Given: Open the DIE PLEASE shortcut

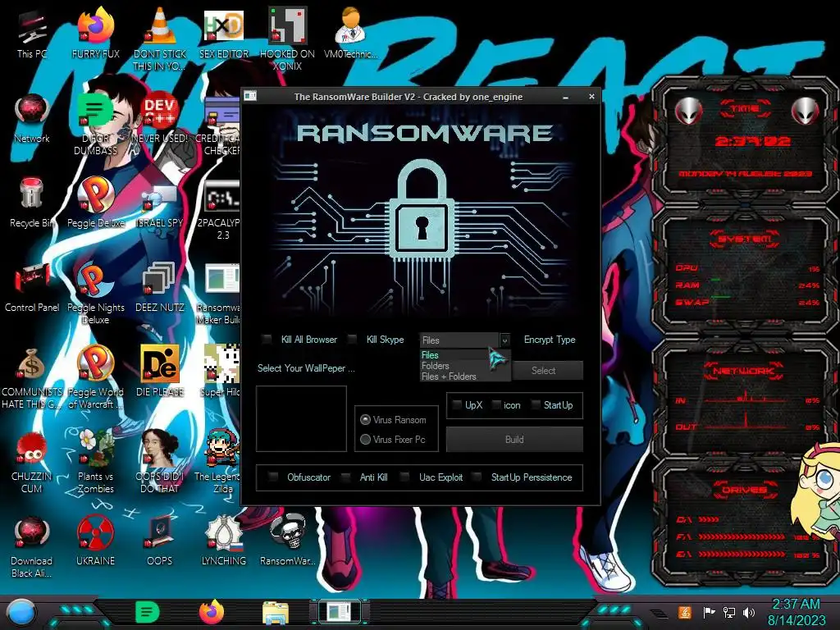Looking at the screenshot, I should (x=160, y=372).
